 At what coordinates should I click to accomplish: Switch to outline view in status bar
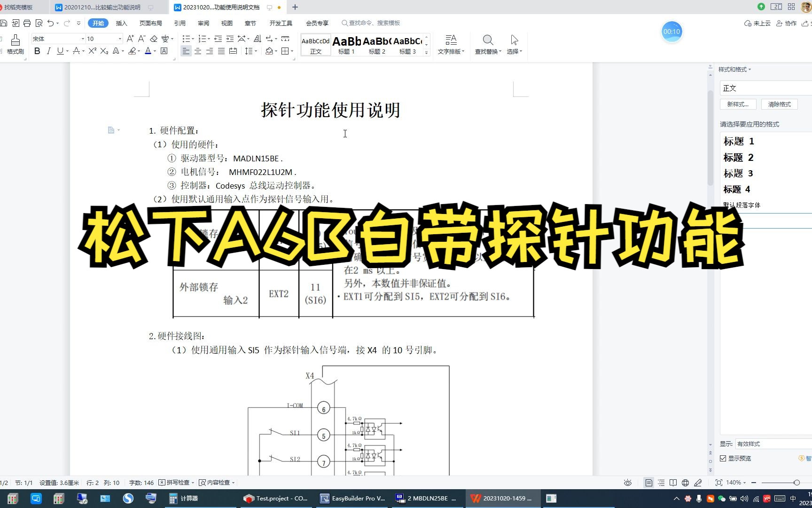(661, 483)
